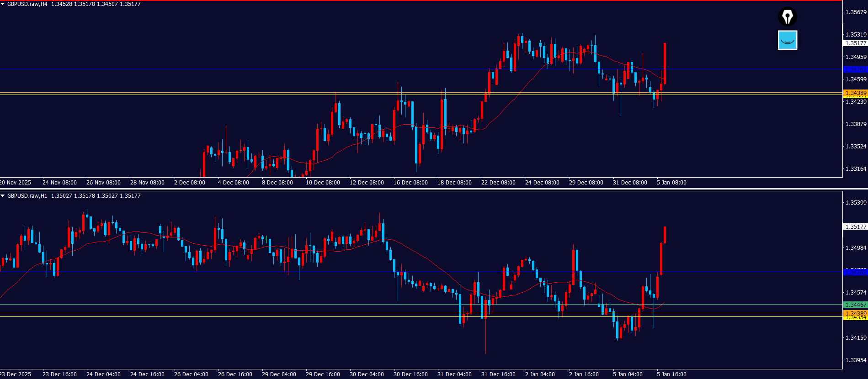The height and width of the screenshot is (379, 868).
Task: Expand the GBPUSD.raw,H1 chart title triangle
Action: (3, 196)
